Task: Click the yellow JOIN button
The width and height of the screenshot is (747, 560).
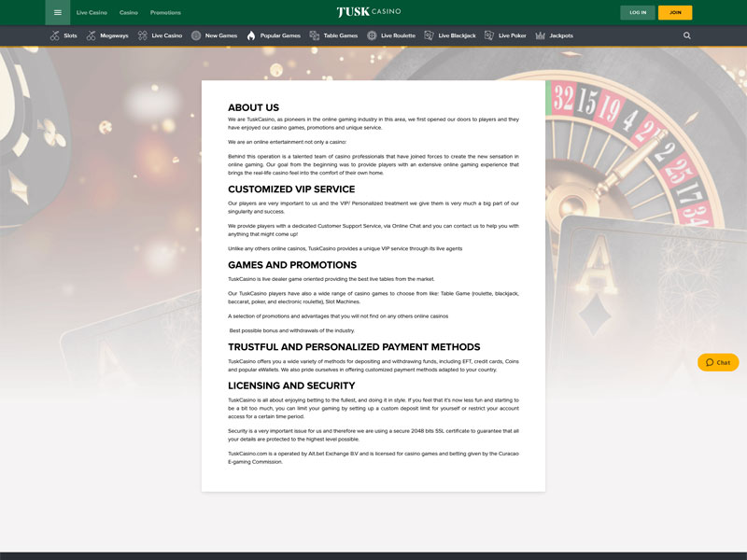Action: click(675, 13)
